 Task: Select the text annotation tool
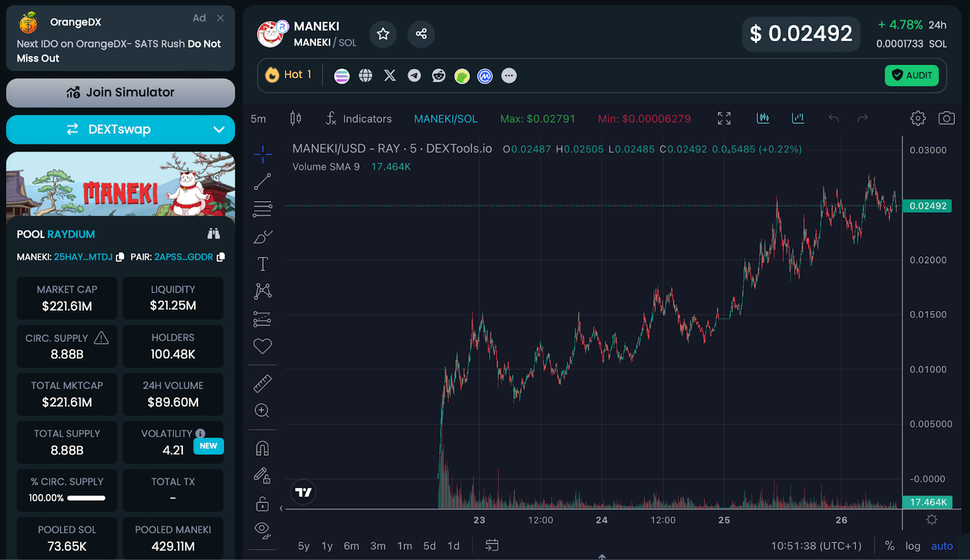pos(263,264)
